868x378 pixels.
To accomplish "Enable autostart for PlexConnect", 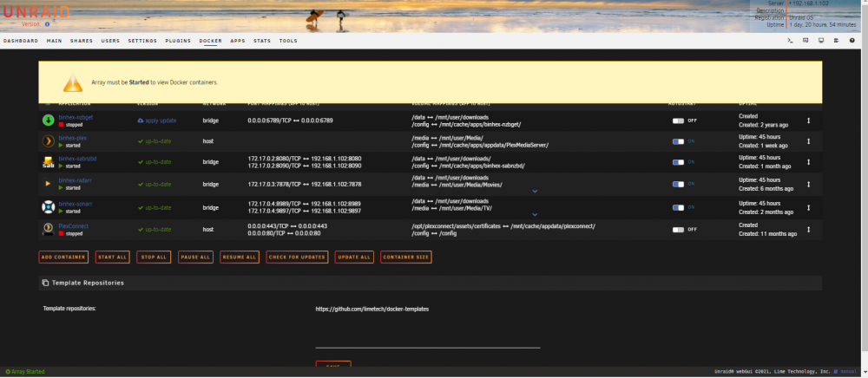I will tap(678, 230).
